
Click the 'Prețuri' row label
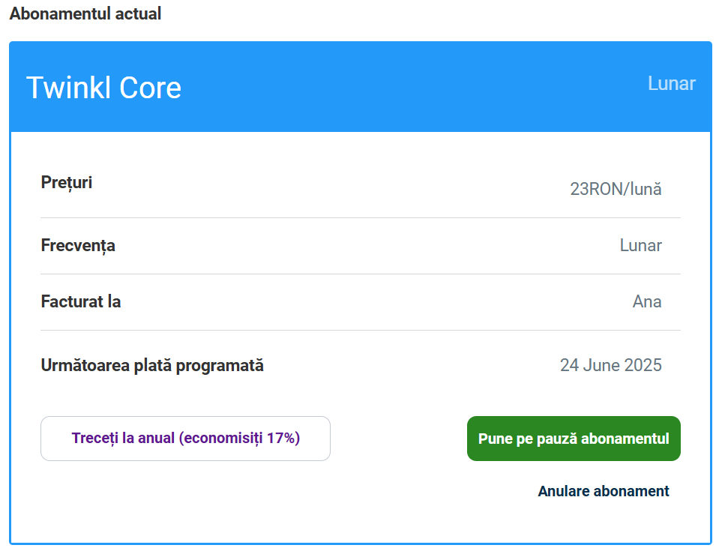[67, 182]
